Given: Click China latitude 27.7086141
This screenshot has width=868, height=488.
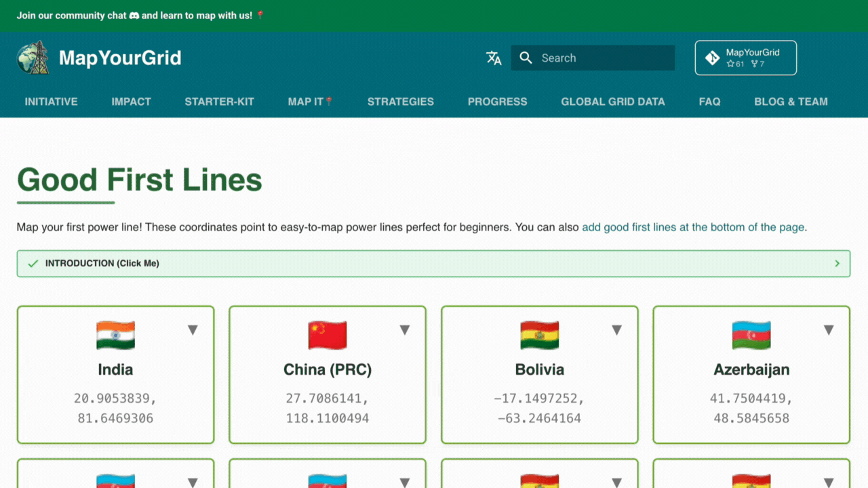Looking at the screenshot, I should (328, 398).
